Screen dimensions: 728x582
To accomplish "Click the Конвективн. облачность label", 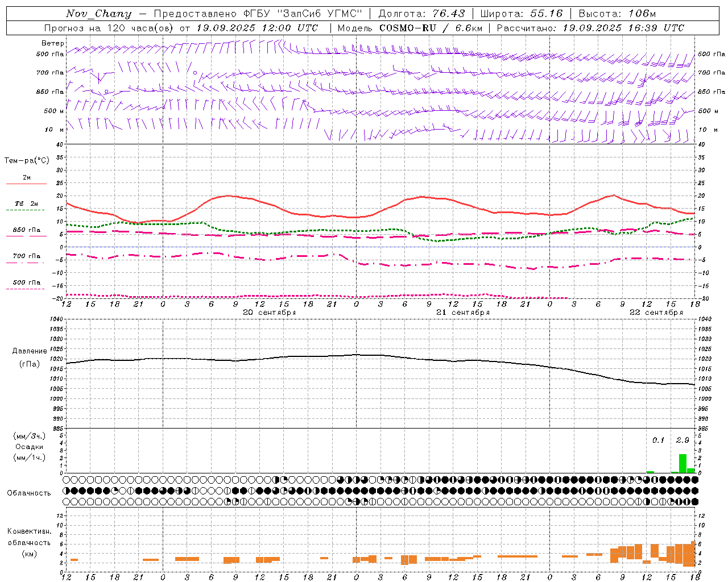I will coord(29,537).
